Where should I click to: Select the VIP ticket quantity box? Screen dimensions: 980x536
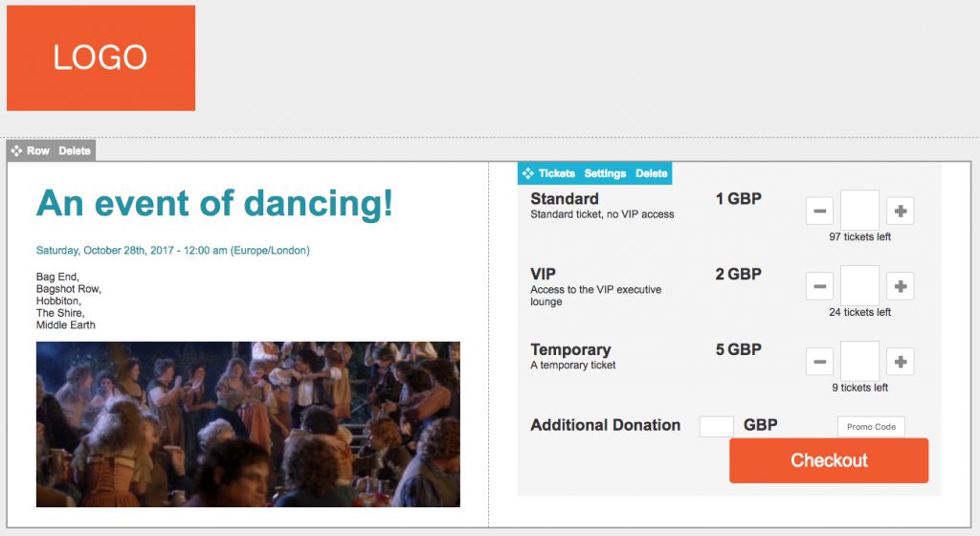pos(859,286)
